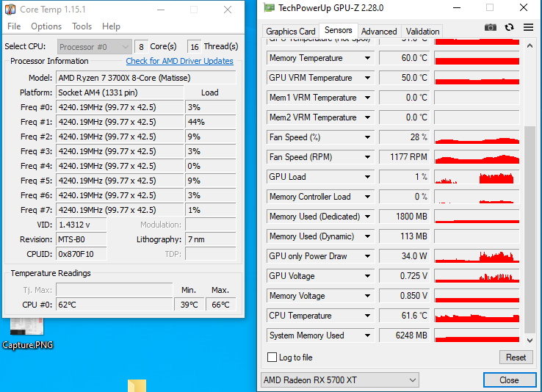Minimize the Core Temp window

161,10
